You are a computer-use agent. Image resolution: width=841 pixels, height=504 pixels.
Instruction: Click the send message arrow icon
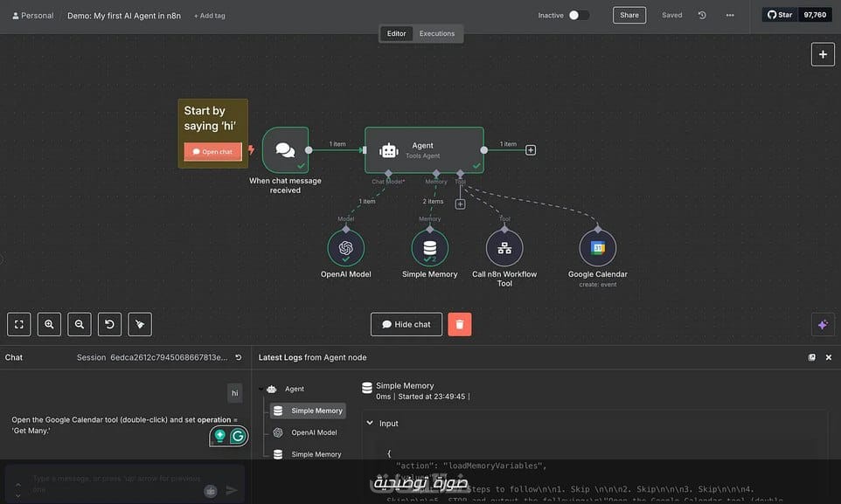tap(231, 490)
